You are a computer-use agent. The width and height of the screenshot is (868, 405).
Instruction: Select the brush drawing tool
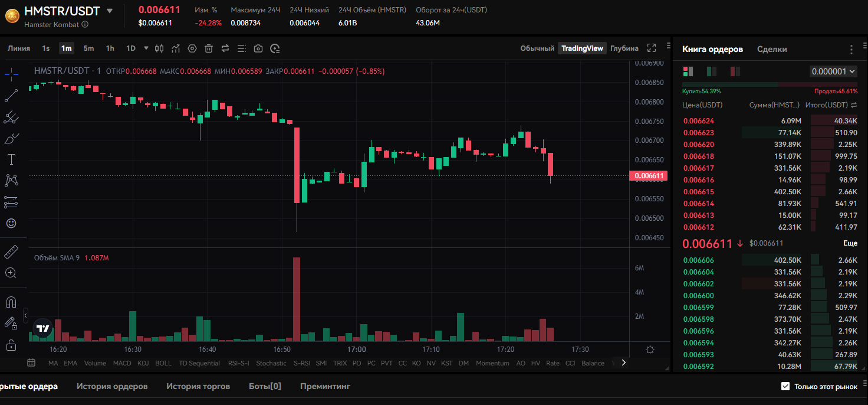click(x=11, y=139)
